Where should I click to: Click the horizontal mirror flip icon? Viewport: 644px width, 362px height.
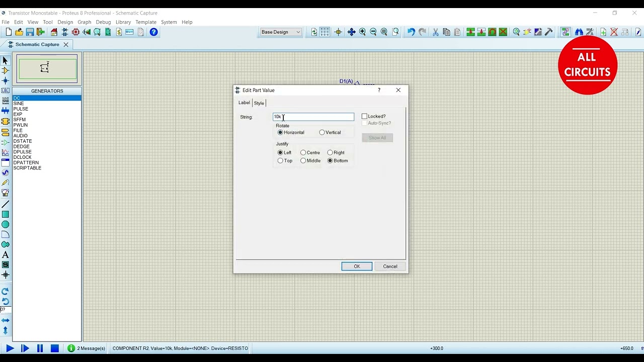click(x=6, y=320)
